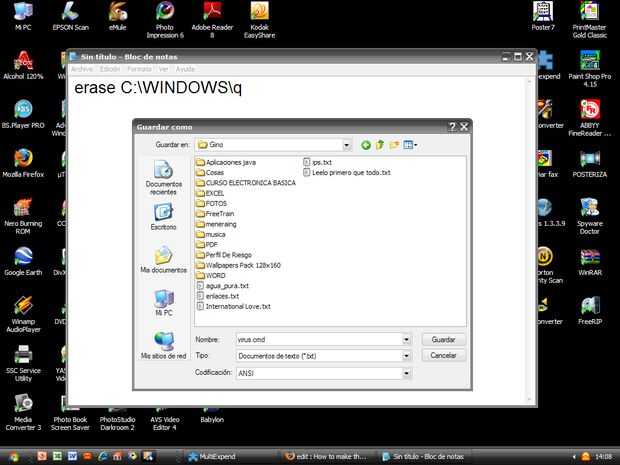Image resolution: width=620 pixels, height=465 pixels.
Task: Click the Cancelar button
Action: pos(443,355)
